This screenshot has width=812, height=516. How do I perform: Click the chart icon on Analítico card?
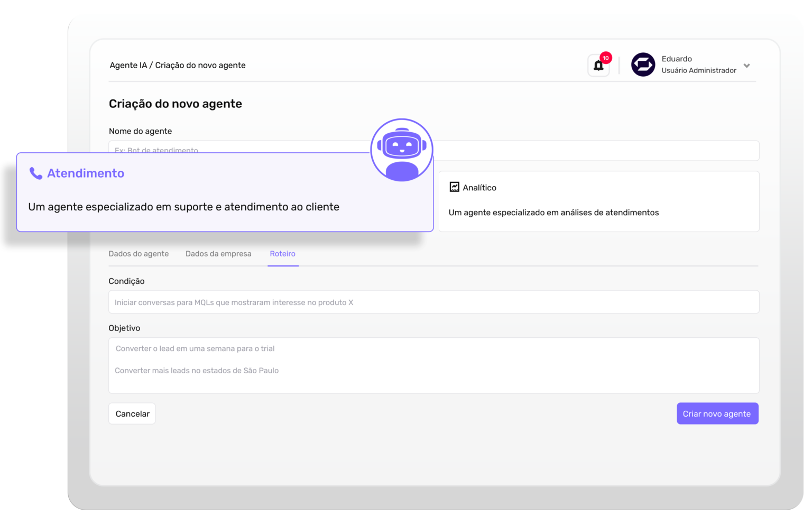[455, 187]
